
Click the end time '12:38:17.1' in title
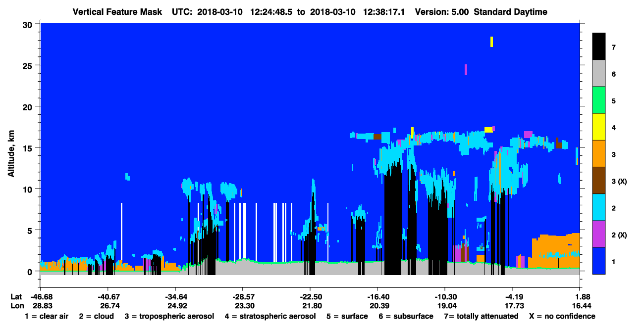point(383,12)
